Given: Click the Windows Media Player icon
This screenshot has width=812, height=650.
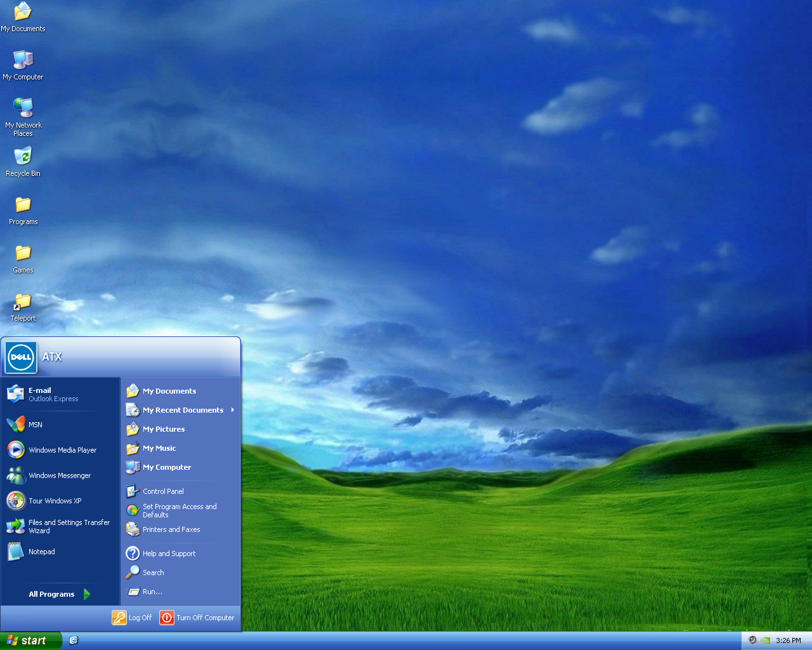Looking at the screenshot, I should (16, 450).
